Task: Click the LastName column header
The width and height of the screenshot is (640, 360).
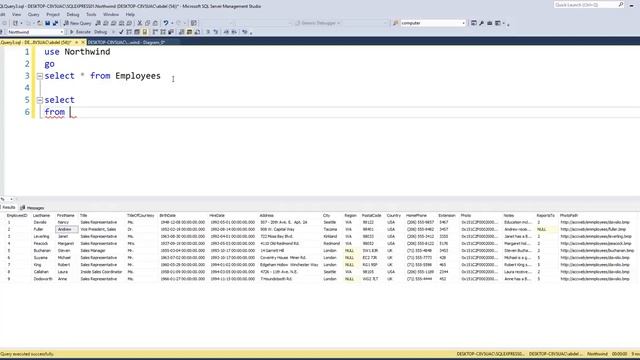Action: [x=41, y=216]
